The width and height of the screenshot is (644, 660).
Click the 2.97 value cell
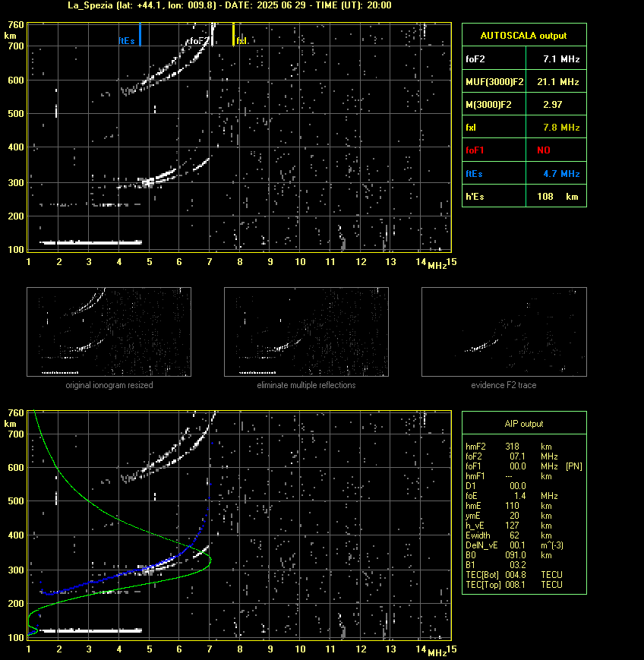tap(556, 104)
